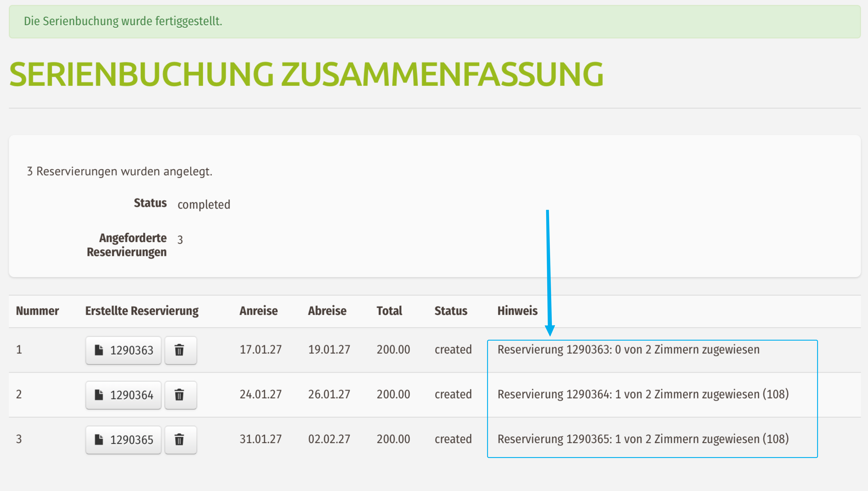Click note for Reservierung 1290365 (108)
The height and width of the screenshot is (491, 868).
click(643, 439)
